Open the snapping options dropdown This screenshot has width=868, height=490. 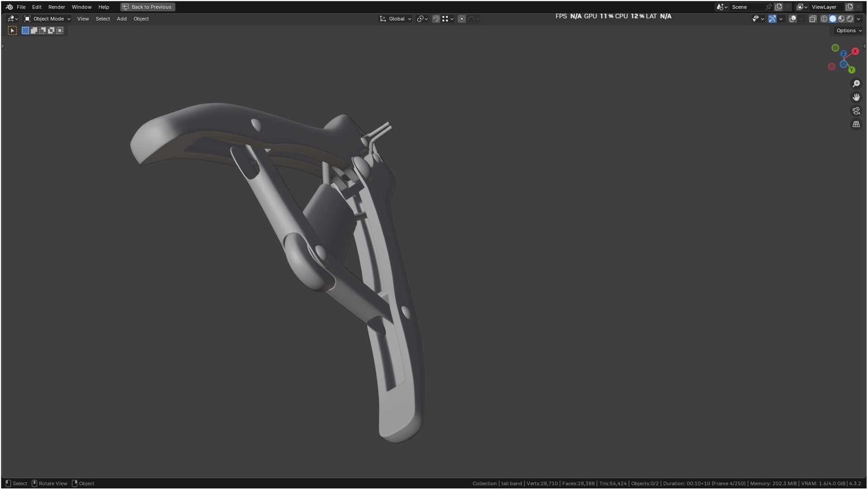(448, 19)
